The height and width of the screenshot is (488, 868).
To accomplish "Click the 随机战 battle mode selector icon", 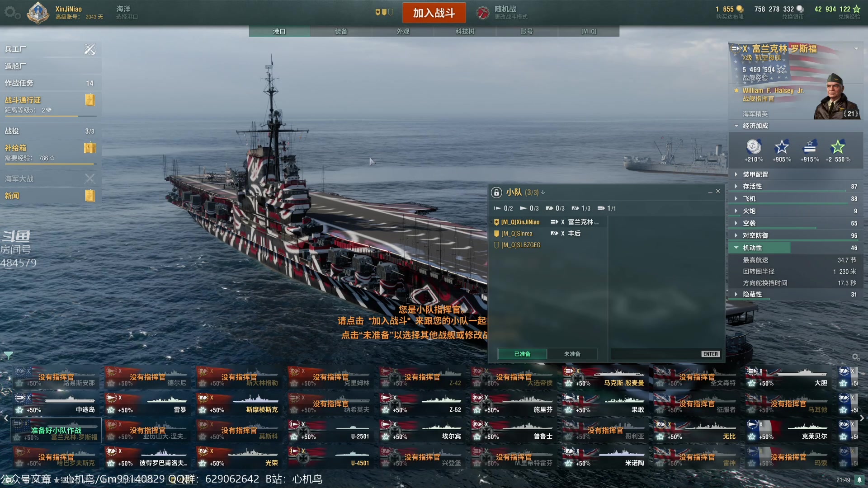I will [x=483, y=13].
